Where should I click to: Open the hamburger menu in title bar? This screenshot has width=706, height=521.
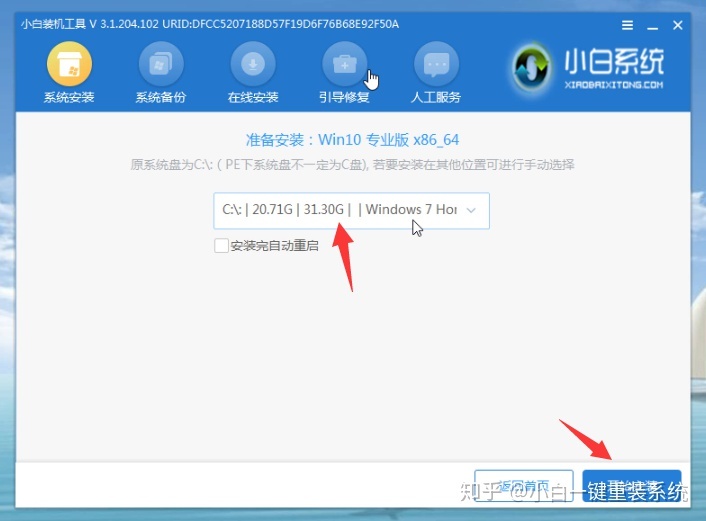click(627, 25)
